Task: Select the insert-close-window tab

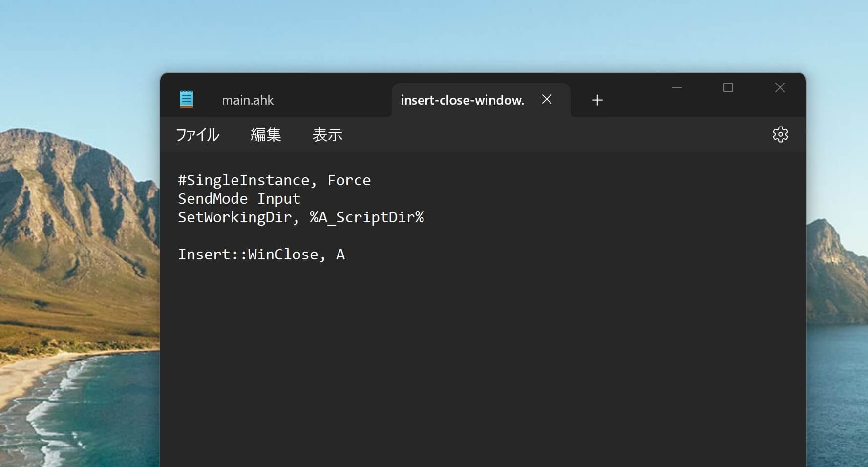Action: [462, 100]
